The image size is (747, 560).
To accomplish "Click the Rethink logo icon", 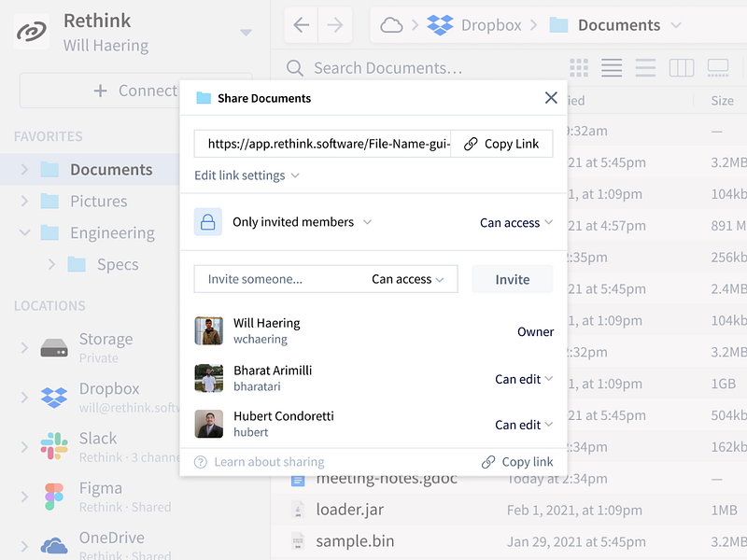I will (x=32, y=32).
